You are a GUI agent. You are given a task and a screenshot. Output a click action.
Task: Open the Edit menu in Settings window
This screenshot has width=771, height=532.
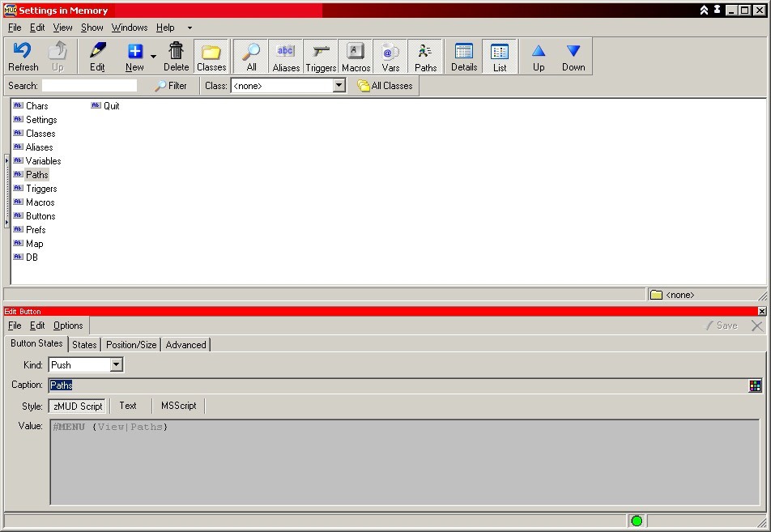pos(37,28)
